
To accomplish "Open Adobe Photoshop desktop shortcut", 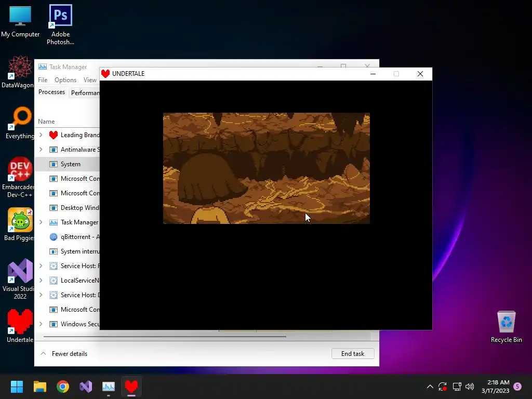I will 60,24.
